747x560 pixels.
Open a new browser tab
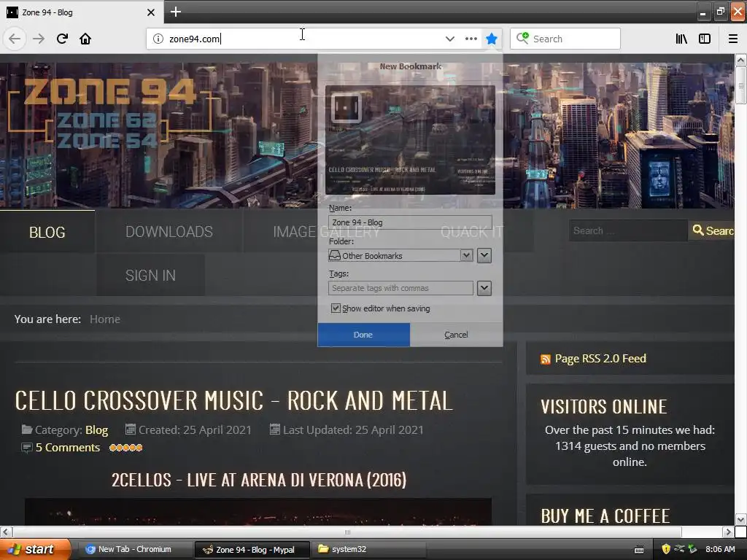pyautogui.click(x=176, y=12)
